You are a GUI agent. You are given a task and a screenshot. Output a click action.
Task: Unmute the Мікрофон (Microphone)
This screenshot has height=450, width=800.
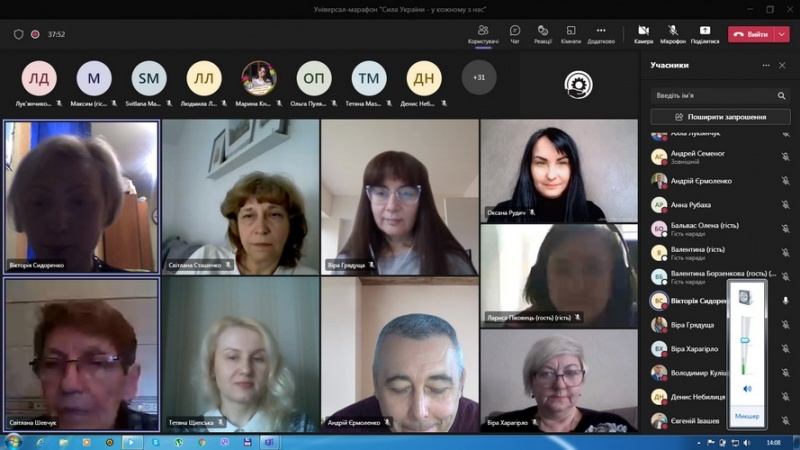[x=673, y=34]
